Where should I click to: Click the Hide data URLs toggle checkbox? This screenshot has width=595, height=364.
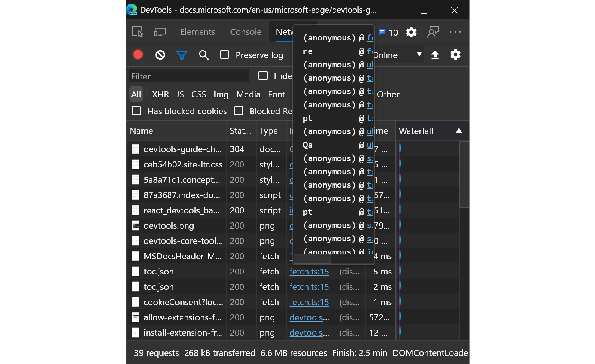(263, 76)
